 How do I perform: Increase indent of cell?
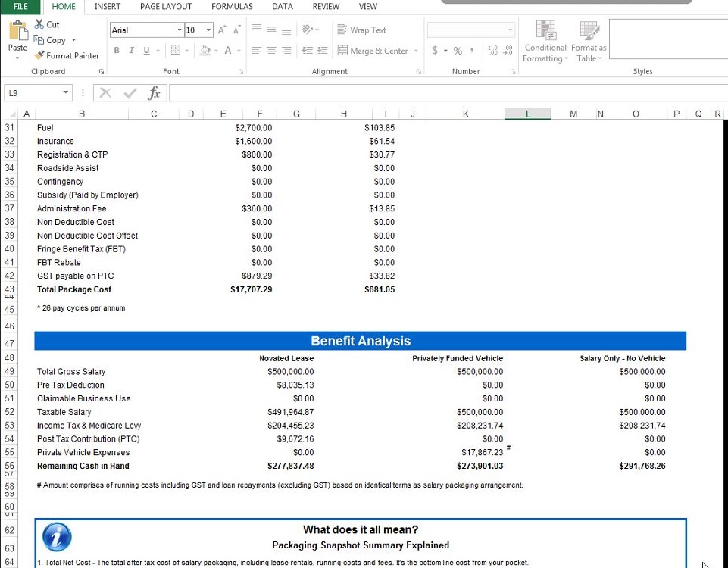tap(322, 51)
